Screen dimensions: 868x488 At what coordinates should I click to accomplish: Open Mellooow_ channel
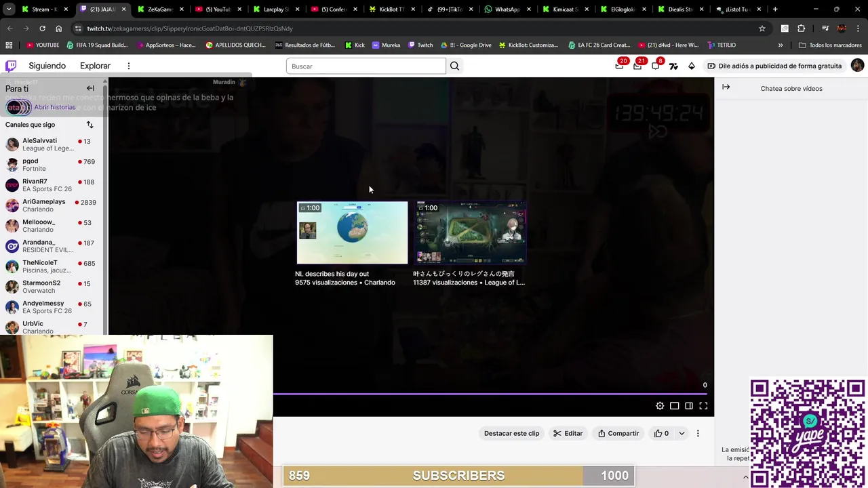coord(52,226)
